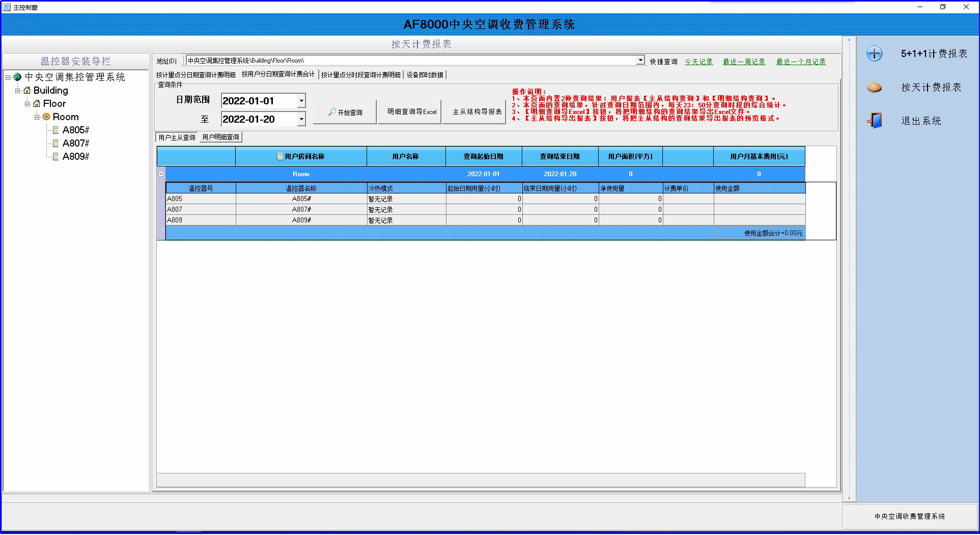Open the address path dropdown arrow
The width and height of the screenshot is (980, 535).
click(x=640, y=60)
